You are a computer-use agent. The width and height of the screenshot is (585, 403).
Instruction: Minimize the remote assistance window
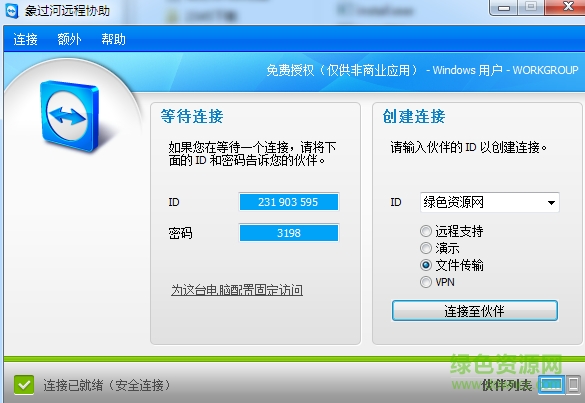pyautogui.click(x=504, y=7)
